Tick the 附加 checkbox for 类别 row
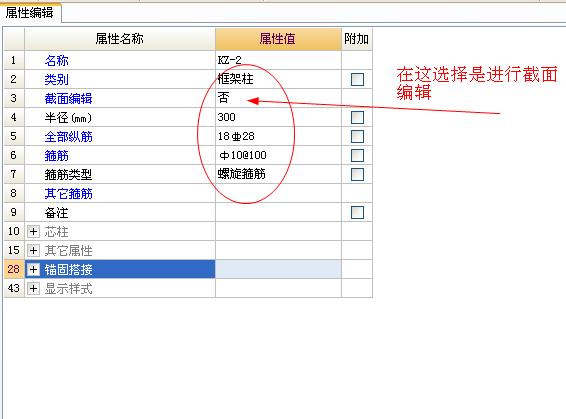Image resolution: width=566 pixels, height=419 pixels. coord(357,79)
